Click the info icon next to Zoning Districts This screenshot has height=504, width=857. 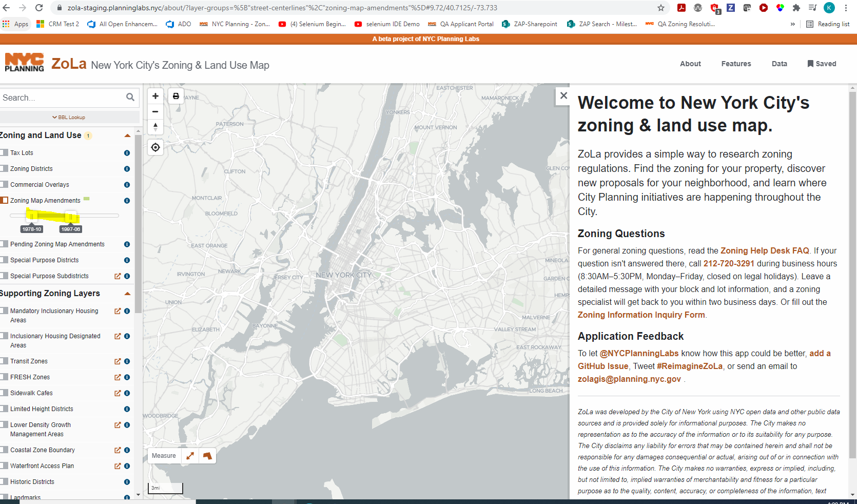coord(126,168)
